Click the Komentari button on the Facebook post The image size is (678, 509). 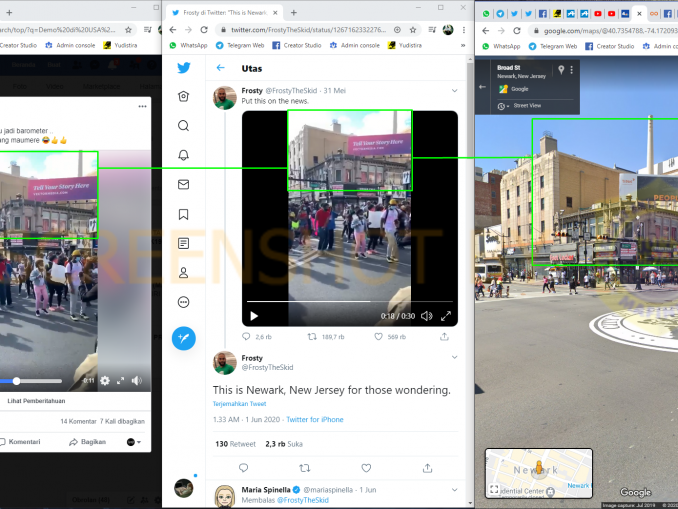tap(20, 442)
